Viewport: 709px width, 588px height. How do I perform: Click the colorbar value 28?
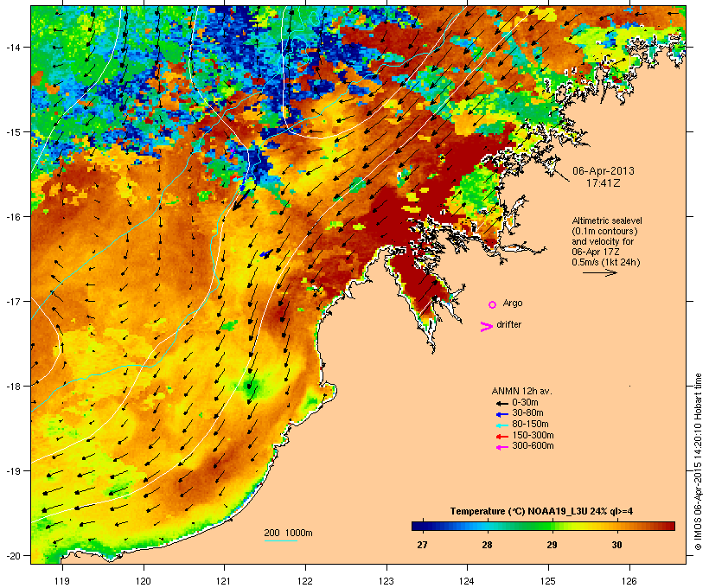click(487, 545)
